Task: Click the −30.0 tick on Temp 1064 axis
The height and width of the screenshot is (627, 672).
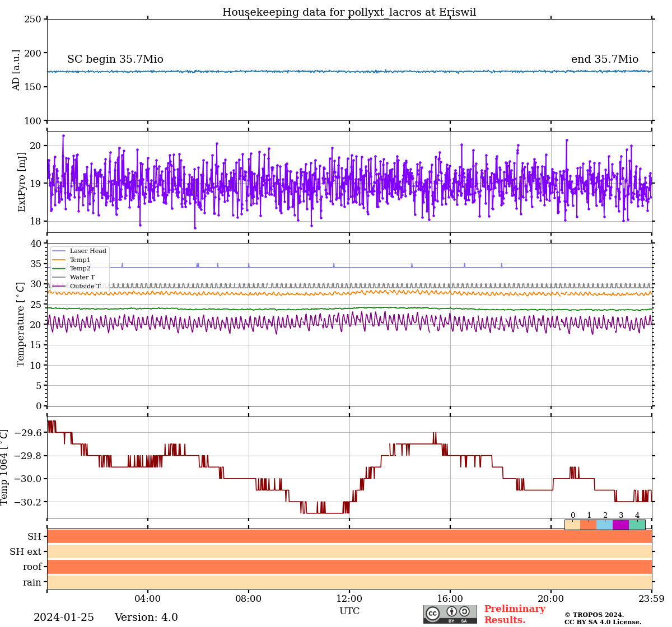Action: click(27, 479)
